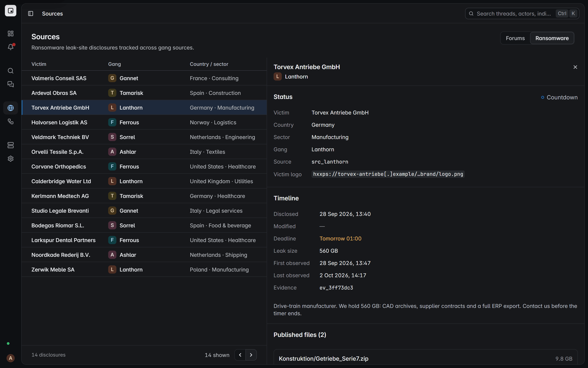Click the Country / sector column header
The width and height of the screenshot is (588, 368).
209,64
